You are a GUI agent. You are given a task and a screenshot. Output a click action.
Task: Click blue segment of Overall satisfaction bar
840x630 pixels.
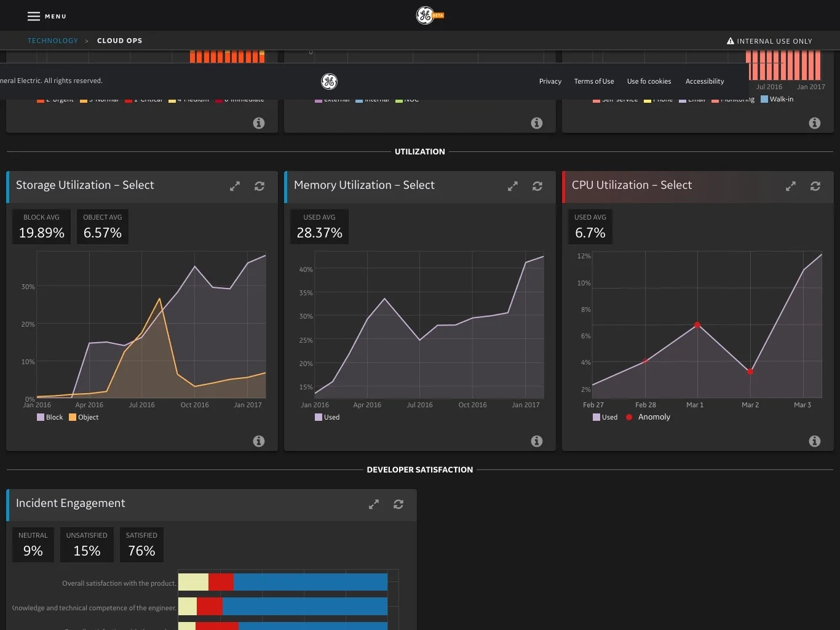311,582
